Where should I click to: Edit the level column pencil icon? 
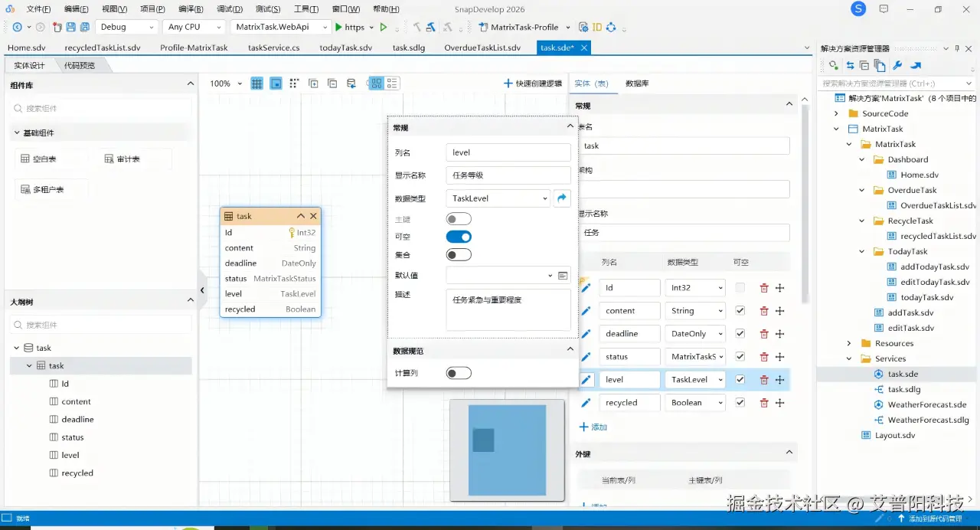click(x=586, y=380)
